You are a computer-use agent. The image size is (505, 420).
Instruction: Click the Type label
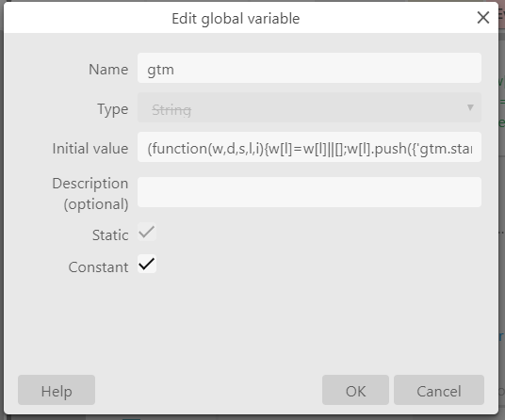tap(113, 109)
